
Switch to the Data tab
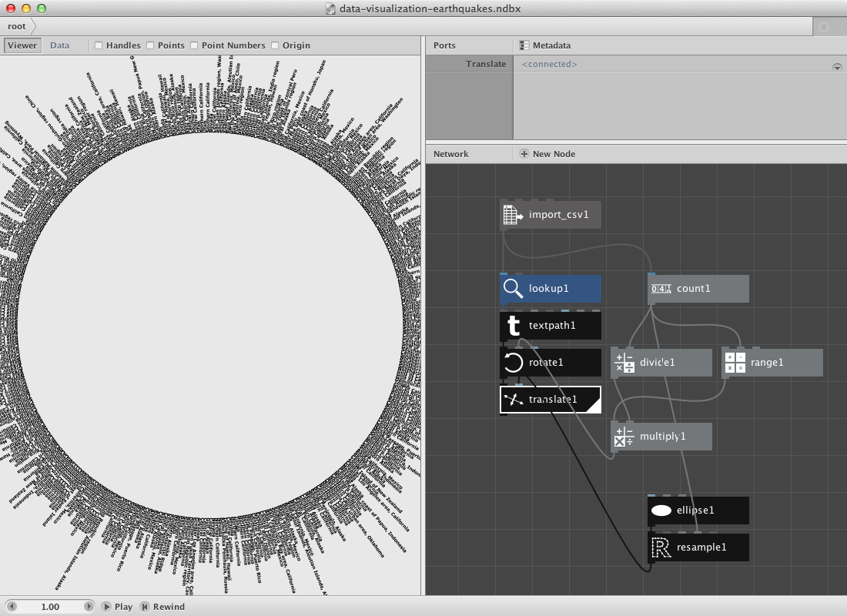59,45
